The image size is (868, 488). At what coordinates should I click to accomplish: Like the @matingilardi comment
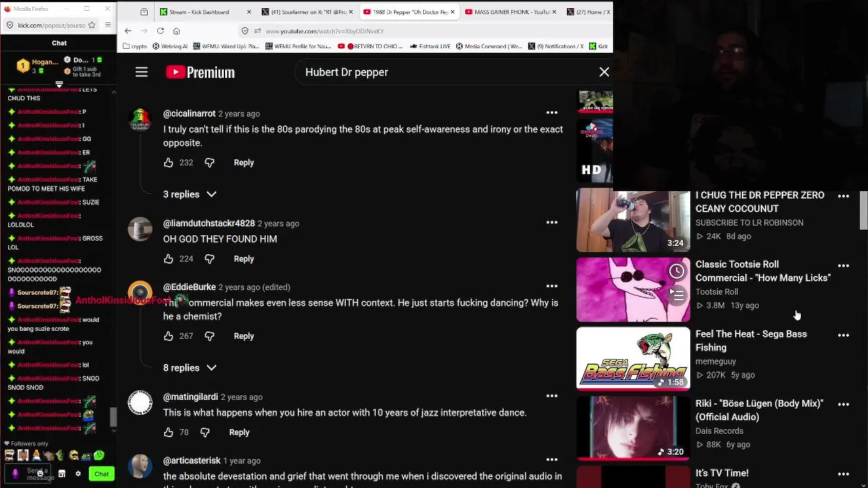point(168,432)
